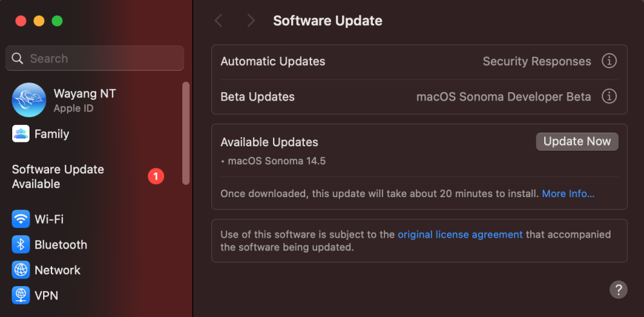Click the sidebar vertical scrollbar

(186, 133)
